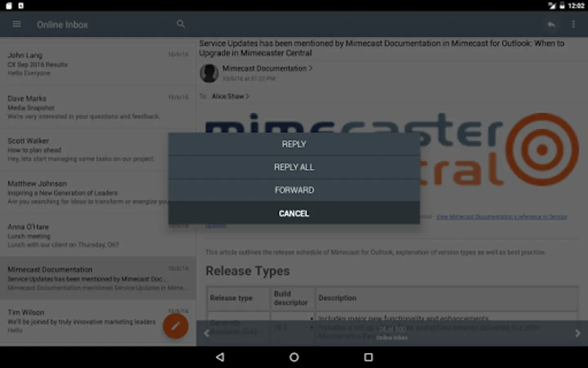The width and height of the screenshot is (588, 368).
Task: Go to previous message arrow
Action: pyautogui.click(x=207, y=333)
